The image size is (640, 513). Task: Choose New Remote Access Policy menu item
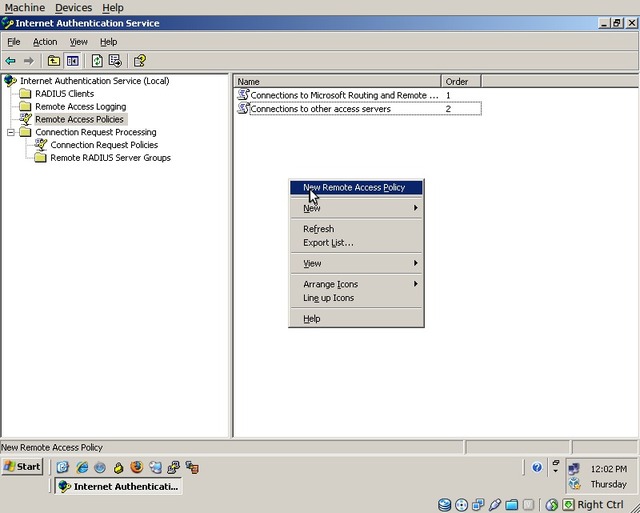click(354, 187)
